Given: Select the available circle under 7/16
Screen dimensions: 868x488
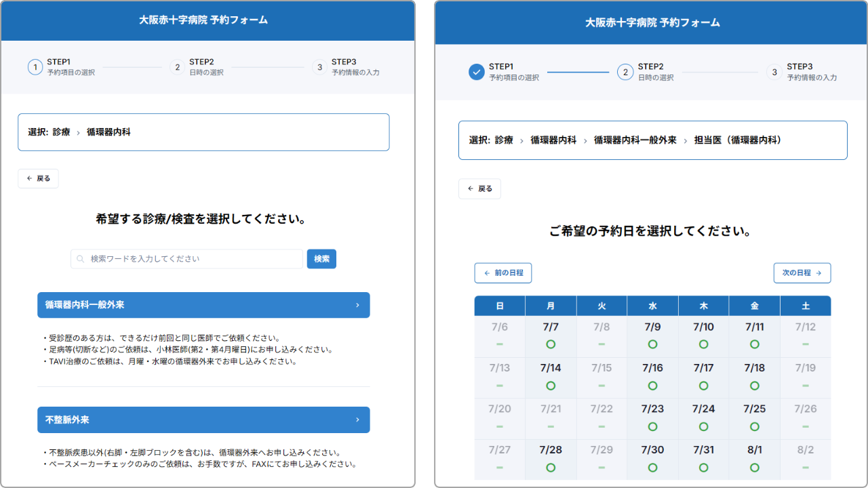Looking at the screenshot, I should click(x=652, y=386).
